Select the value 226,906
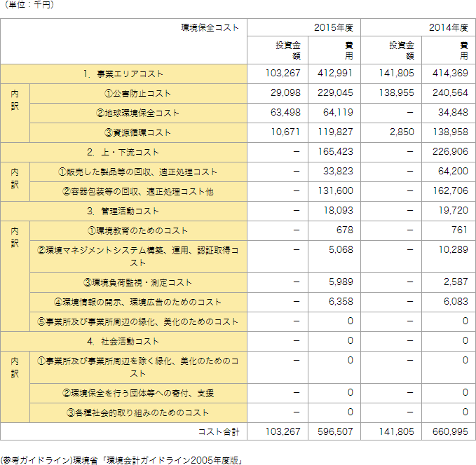 click(x=450, y=152)
